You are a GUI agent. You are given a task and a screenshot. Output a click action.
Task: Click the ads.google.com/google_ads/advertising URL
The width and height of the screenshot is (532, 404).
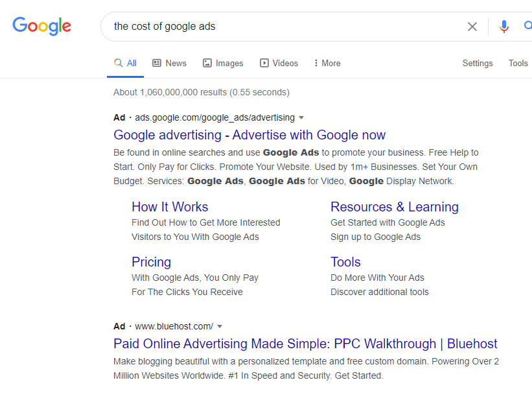214,117
